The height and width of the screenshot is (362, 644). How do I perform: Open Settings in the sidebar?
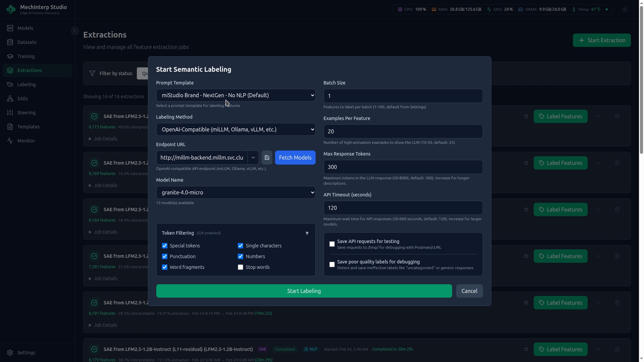(x=37, y=353)
